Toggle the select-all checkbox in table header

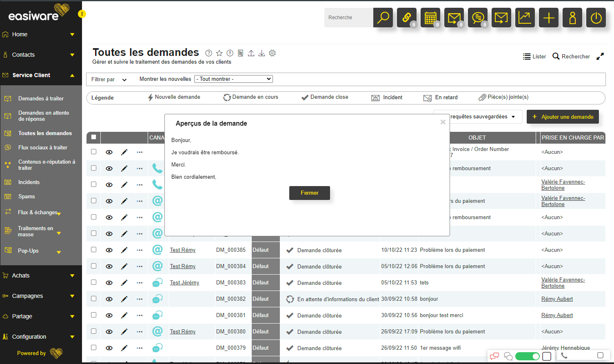94,137
